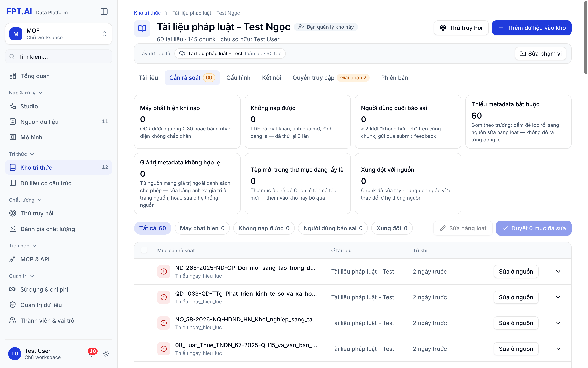Open Thử truy hồi in sidebar
Screen dimensions: 588x368
[59, 213]
